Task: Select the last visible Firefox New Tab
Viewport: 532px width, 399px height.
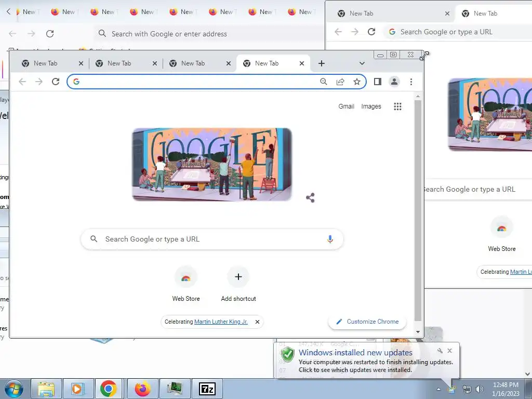Action: pyautogui.click(x=301, y=11)
